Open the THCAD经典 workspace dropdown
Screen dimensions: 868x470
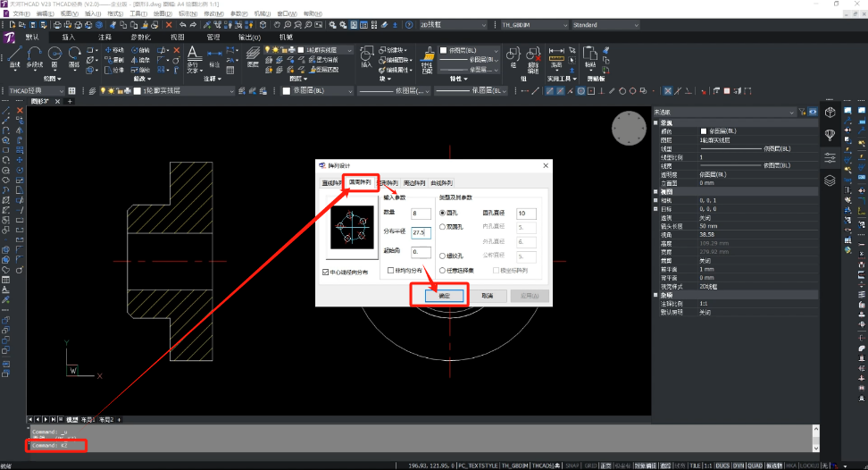click(x=36, y=91)
